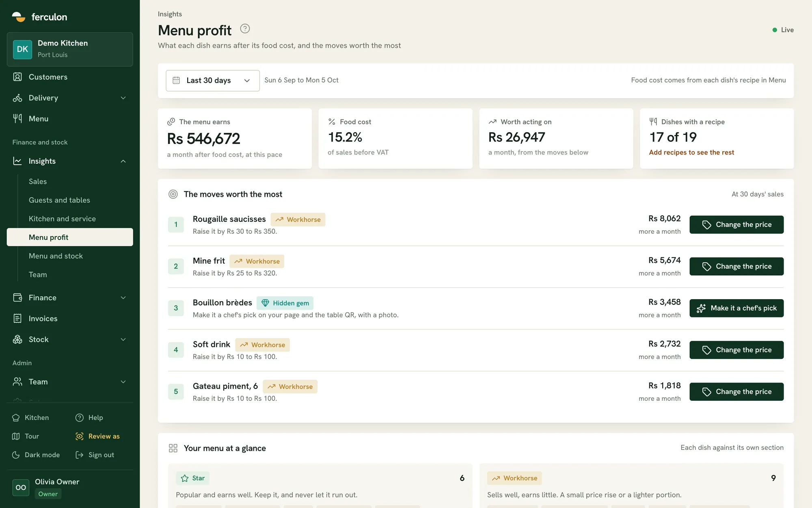
Task: Click the Hidden gem tag on Bouillon brèdes
Action: 285,303
